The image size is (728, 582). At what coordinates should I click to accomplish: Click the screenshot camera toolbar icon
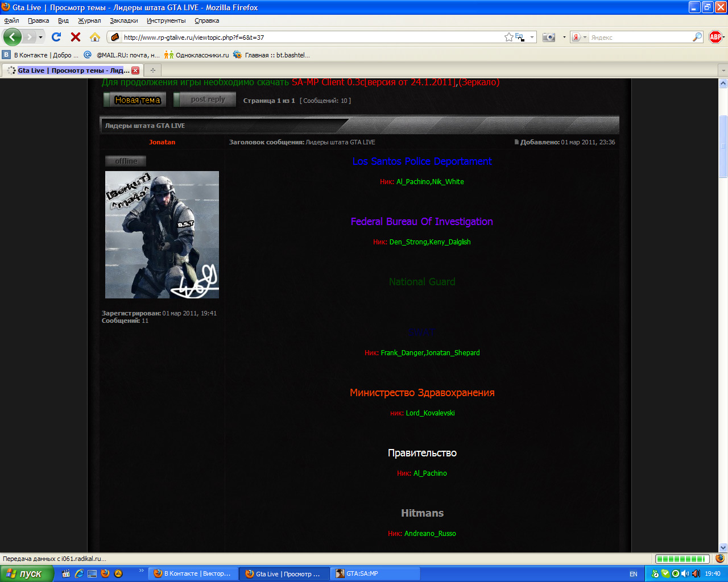click(x=549, y=37)
